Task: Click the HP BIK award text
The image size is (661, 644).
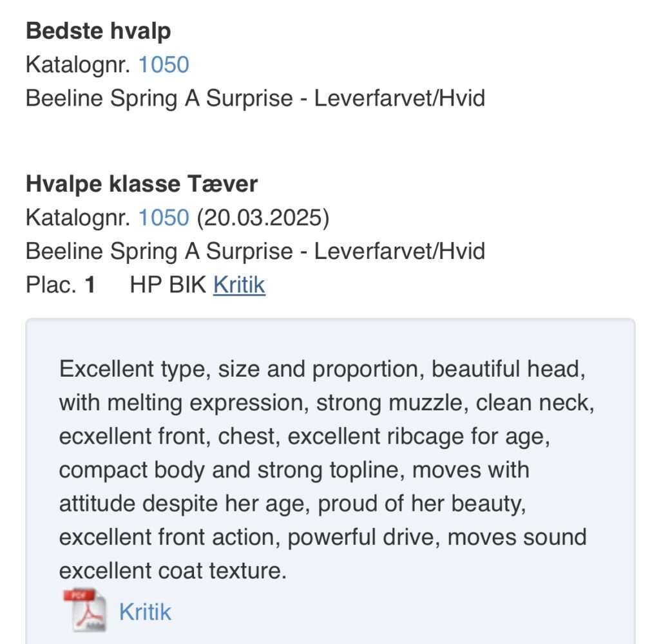Action: click(168, 285)
